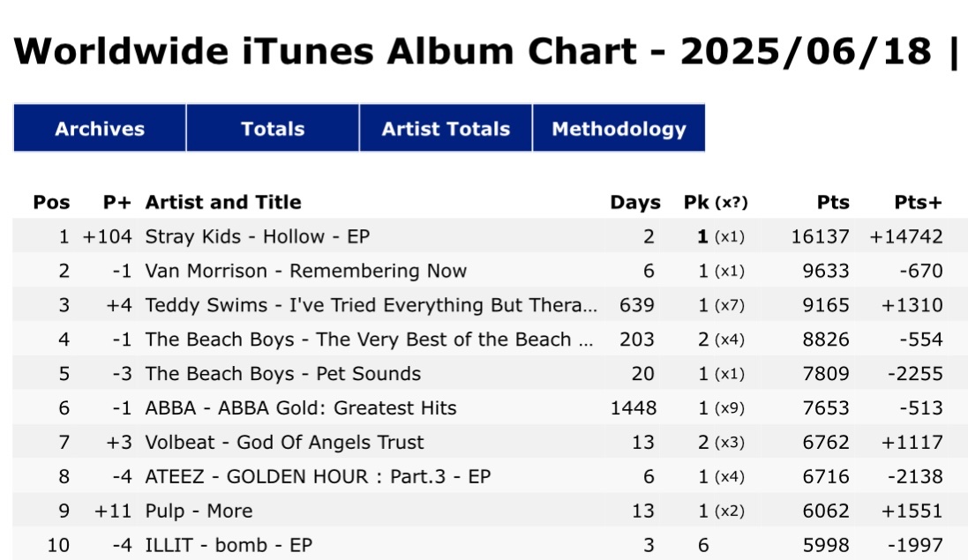Open the Totals tab

point(273,128)
